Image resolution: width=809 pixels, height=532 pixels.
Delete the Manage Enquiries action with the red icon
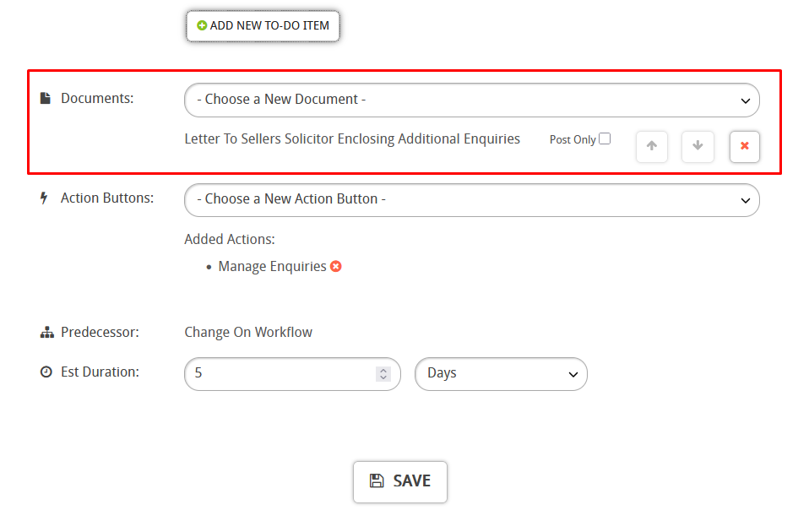[336, 267]
